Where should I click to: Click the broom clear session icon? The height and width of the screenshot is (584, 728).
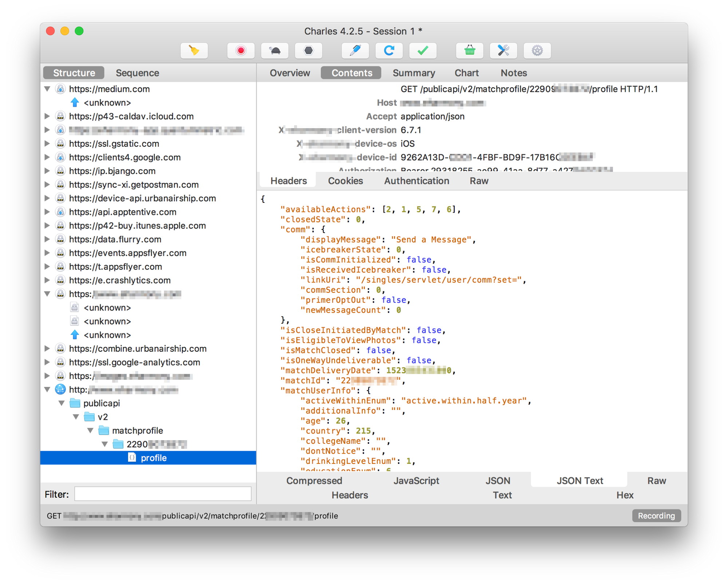194,51
